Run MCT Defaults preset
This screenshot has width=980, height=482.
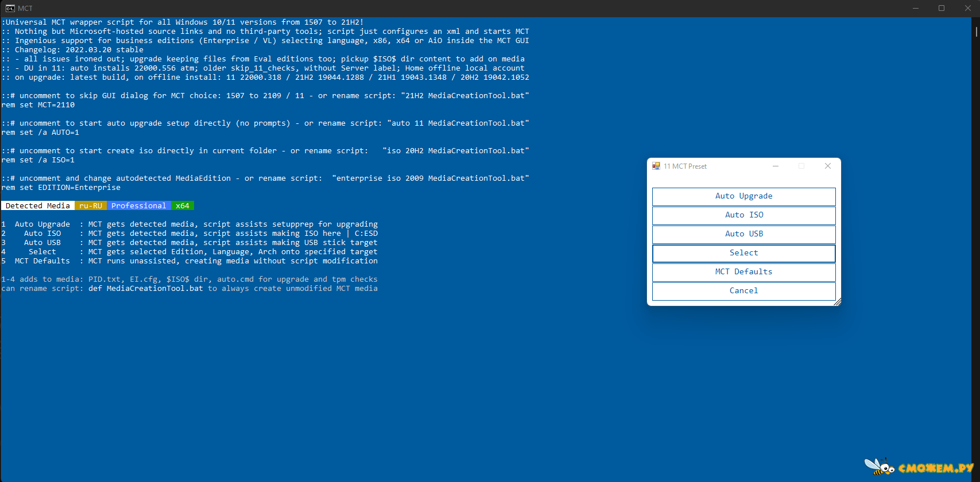tap(743, 272)
